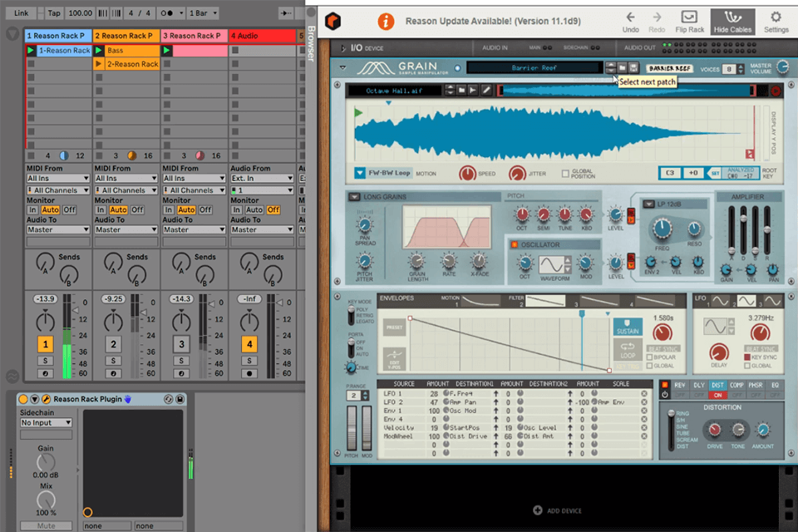Open the Reason Rack Settings gear
The width and height of the screenshot is (798, 532).
point(776,17)
